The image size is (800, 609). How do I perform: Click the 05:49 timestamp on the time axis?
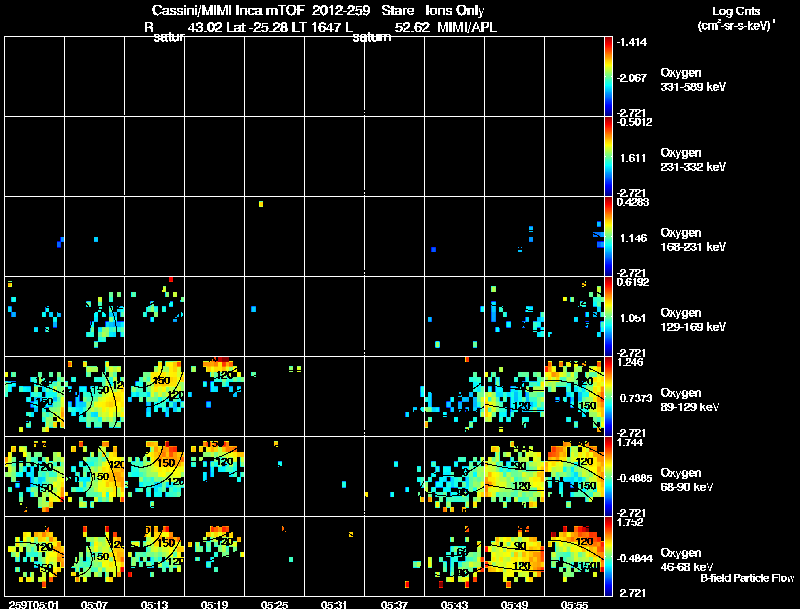514,605
